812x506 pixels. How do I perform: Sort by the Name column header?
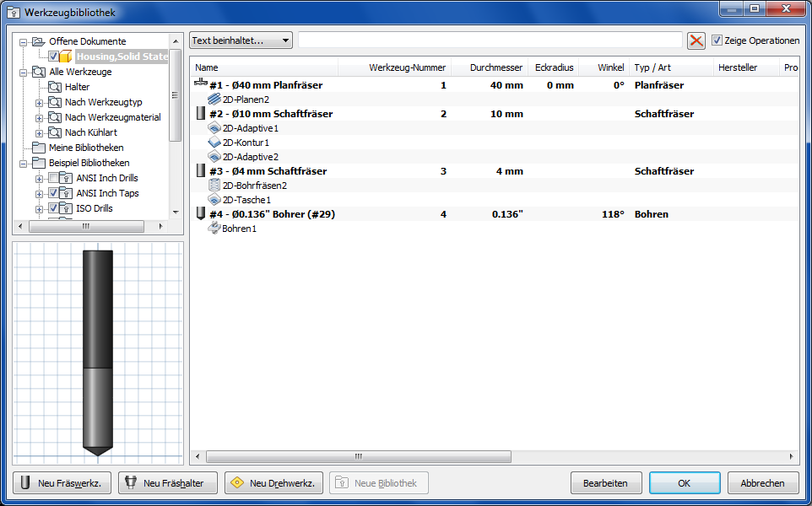point(264,67)
